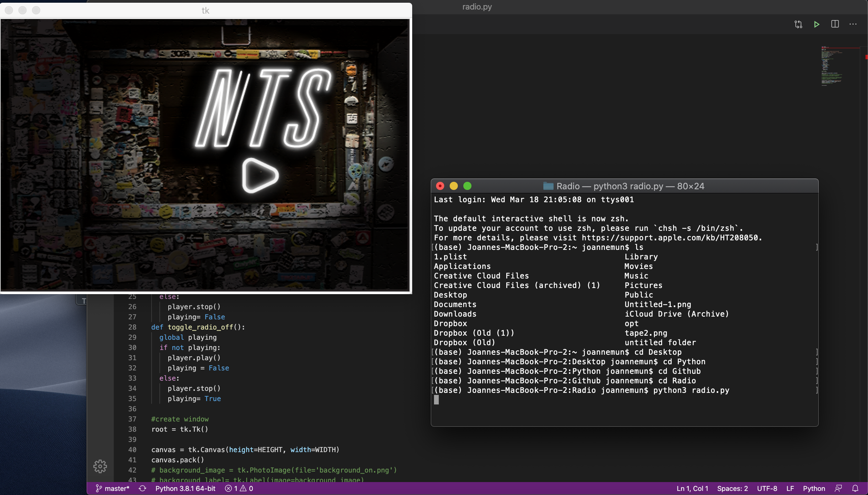Split the editor with the split icon
This screenshot has height=495, width=868.
[x=835, y=24]
